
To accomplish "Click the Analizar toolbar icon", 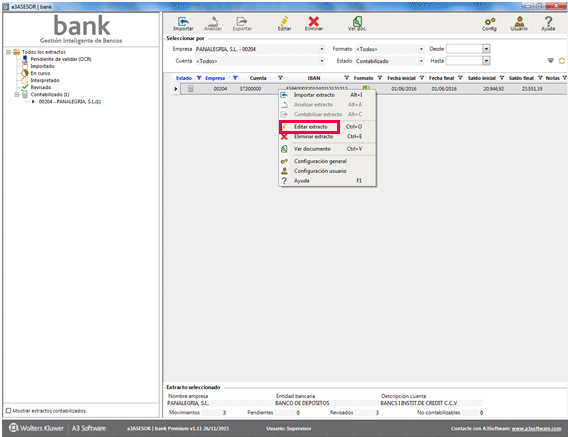I will pyautogui.click(x=213, y=24).
